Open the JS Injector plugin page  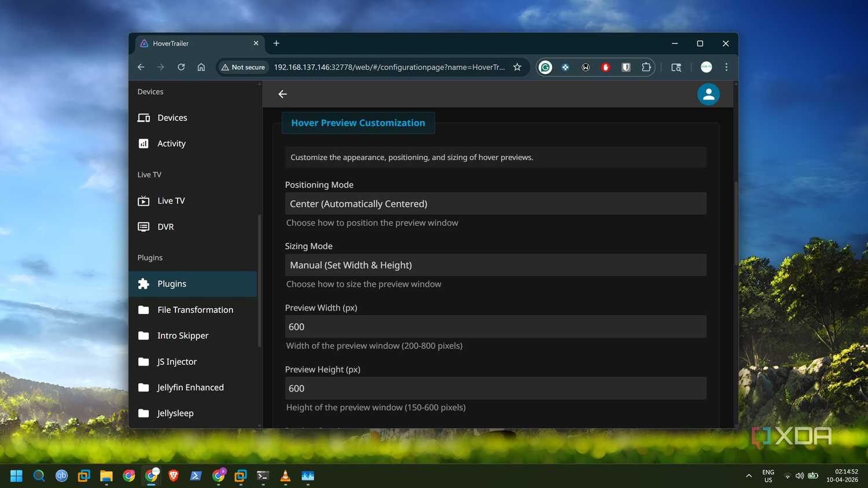(x=193, y=361)
